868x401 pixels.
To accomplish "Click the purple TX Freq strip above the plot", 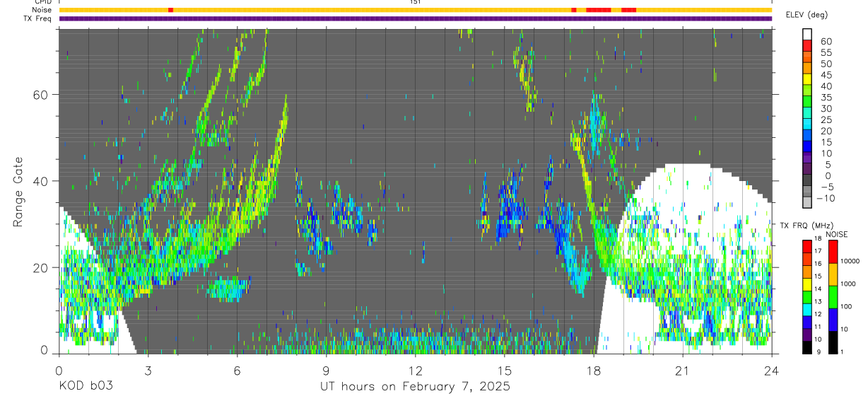I will (415, 18).
